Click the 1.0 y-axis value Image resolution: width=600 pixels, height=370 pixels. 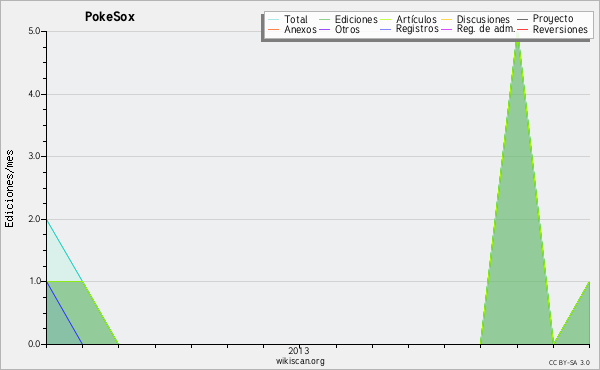coord(34,281)
